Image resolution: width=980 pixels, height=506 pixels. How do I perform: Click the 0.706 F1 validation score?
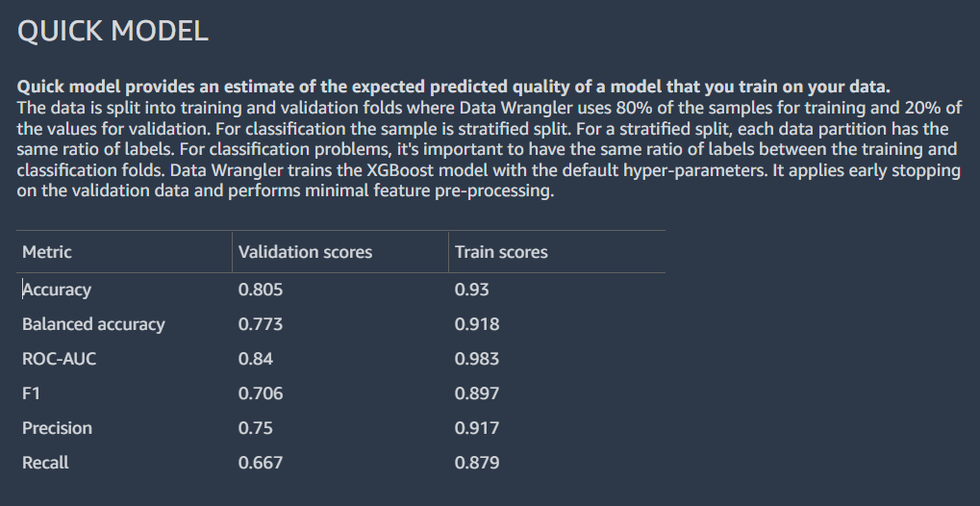point(261,393)
